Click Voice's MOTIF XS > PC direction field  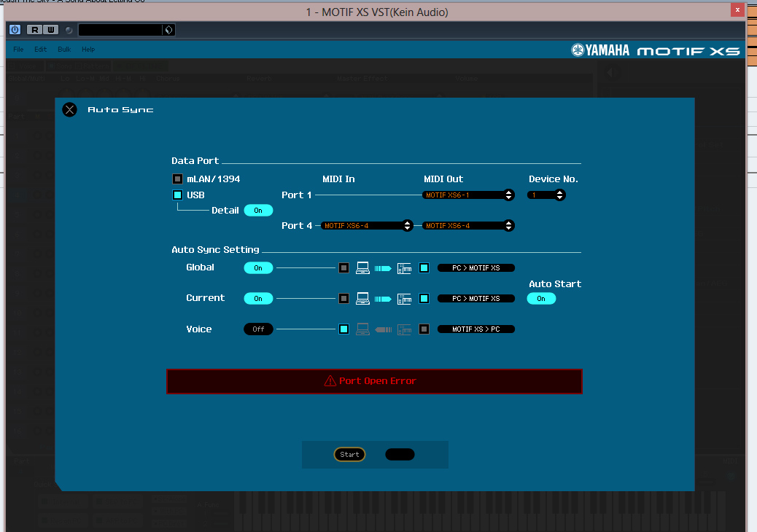pyautogui.click(x=476, y=329)
